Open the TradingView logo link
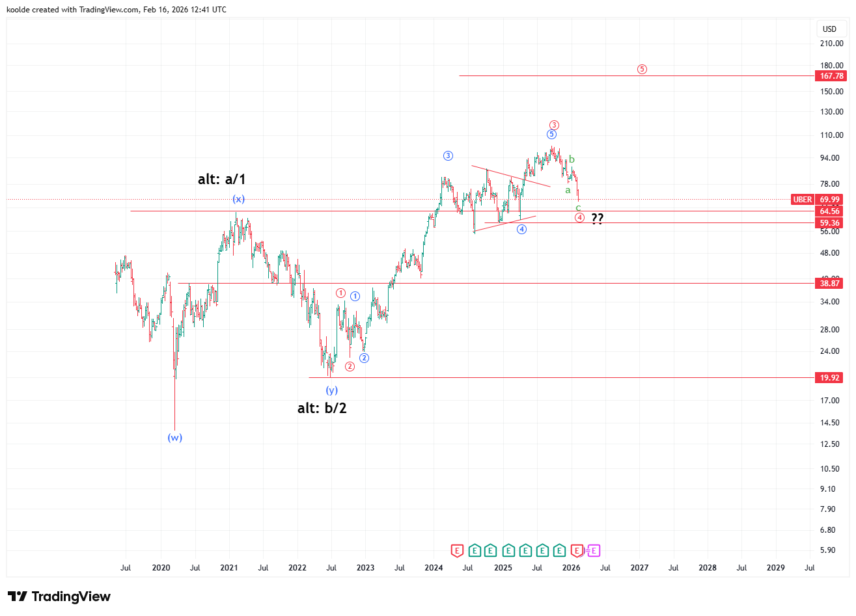This screenshot has height=616, width=856. tap(59, 596)
